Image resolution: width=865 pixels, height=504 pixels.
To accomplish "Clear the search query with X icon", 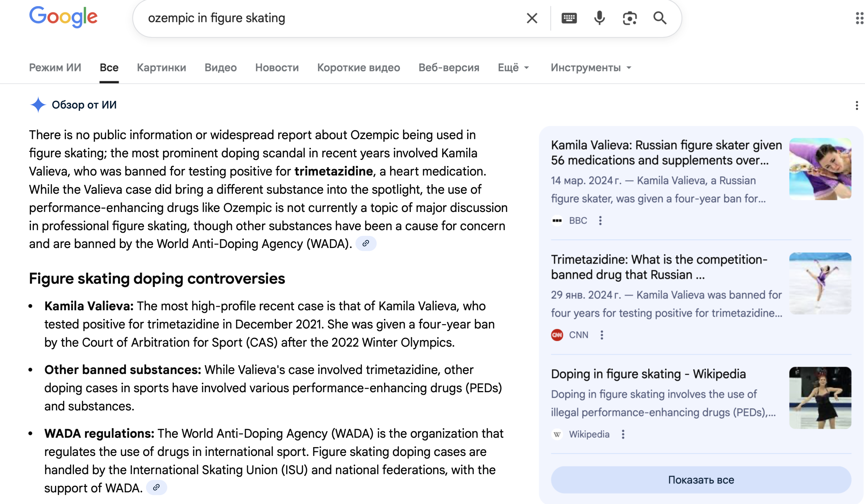I will click(532, 18).
